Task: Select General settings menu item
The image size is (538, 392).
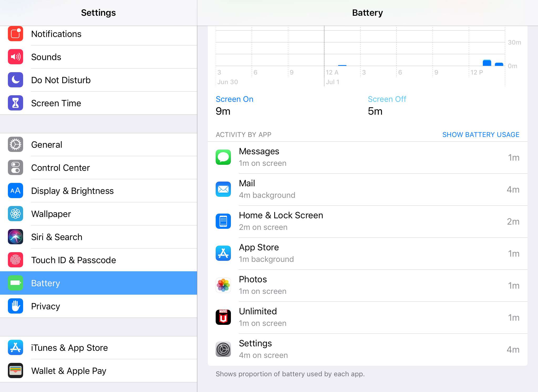Action: (99, 144)
